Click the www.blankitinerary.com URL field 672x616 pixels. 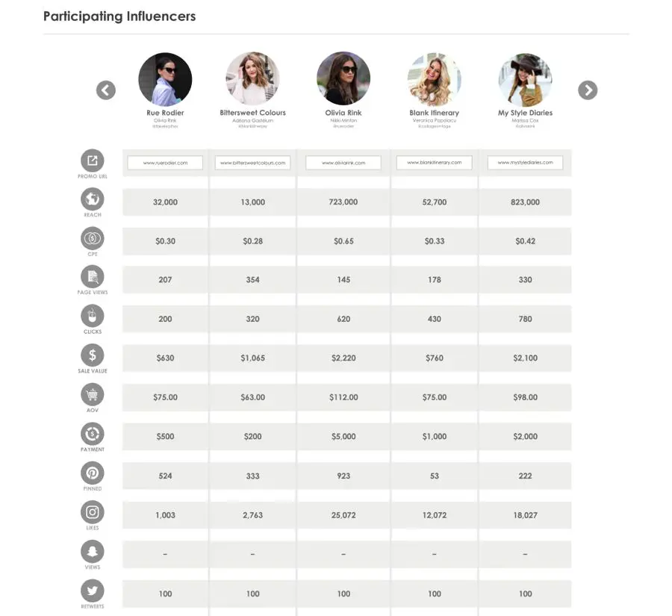pyautogui.click(x=435, y=163)
